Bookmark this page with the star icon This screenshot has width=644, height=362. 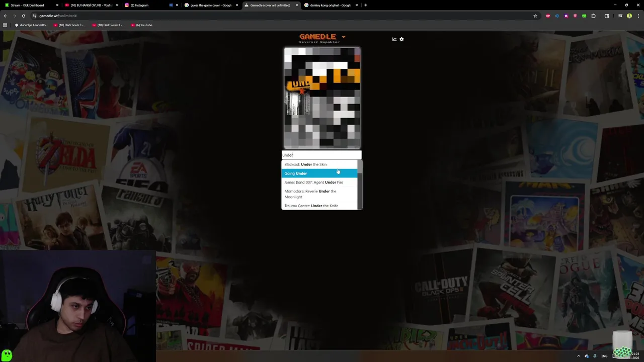click(535, 16)
